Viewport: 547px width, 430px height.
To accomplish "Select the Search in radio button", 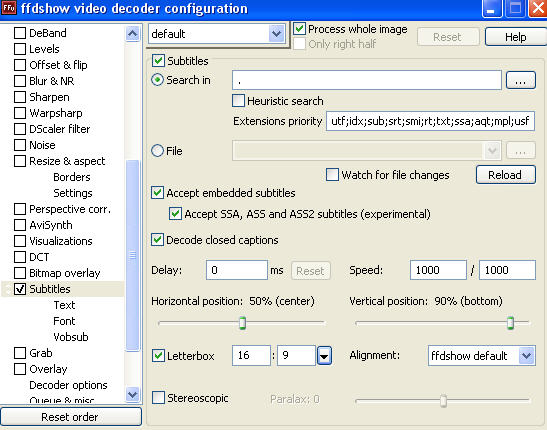I will [x=157, y=80].
